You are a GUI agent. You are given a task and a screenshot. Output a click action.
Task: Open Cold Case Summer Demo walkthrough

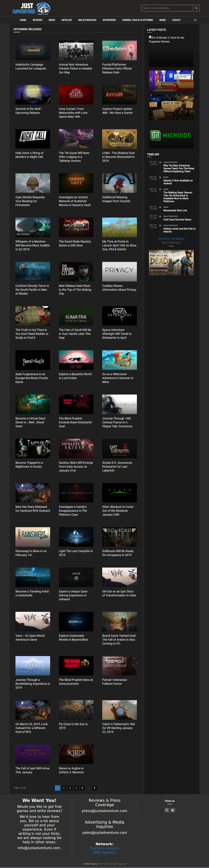coord(177,219)
